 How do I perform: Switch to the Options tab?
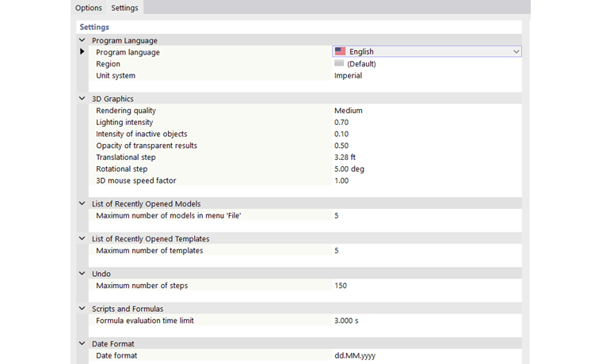tap(89, 8)
